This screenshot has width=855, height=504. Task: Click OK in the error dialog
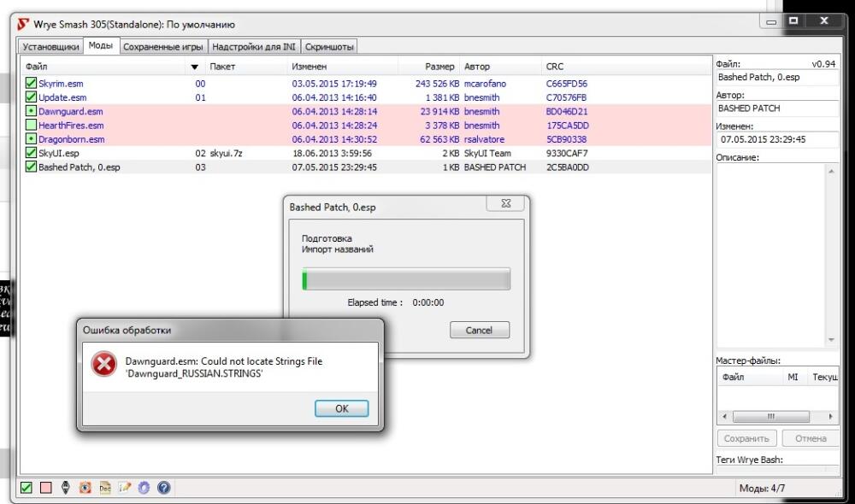pyautogui.click(x=341, y=408)
